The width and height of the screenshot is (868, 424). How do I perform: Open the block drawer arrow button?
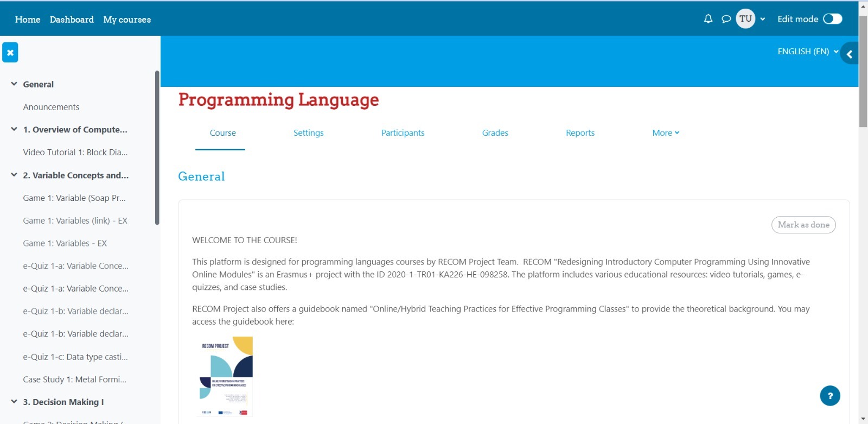tap(850, 54)
